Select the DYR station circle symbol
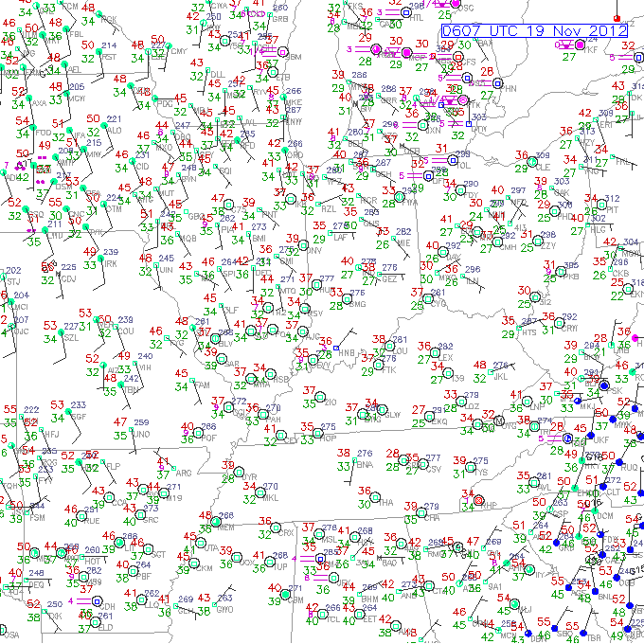The image size is (644, 644). coord(239,471)
